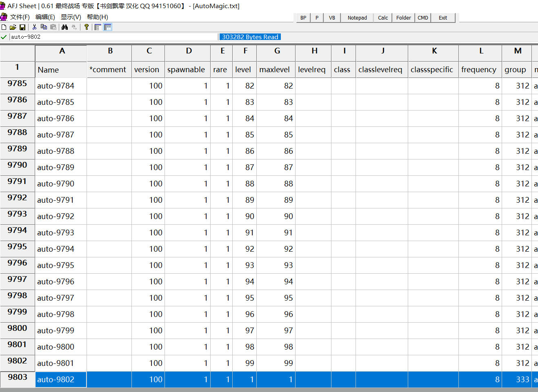
Task: Click the classlevelreq header cell
Action: click(382, 70)
